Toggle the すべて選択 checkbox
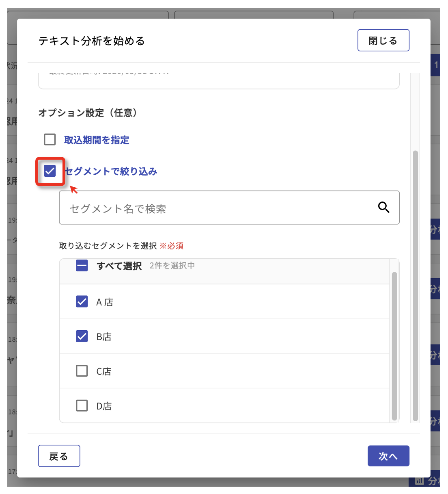The width and height of the screenshot is (448, 494). (x=82, y=266)
